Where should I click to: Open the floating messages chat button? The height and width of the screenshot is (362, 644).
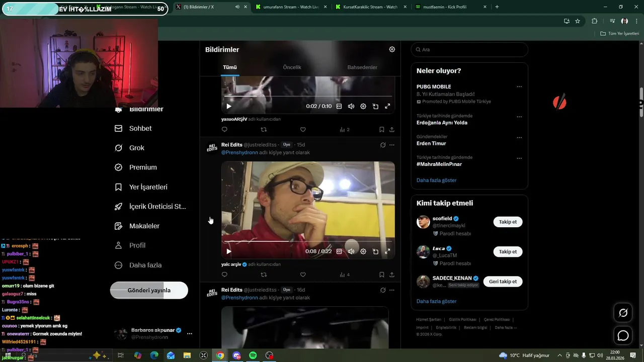pyautogui.click(x=623, y=335)
